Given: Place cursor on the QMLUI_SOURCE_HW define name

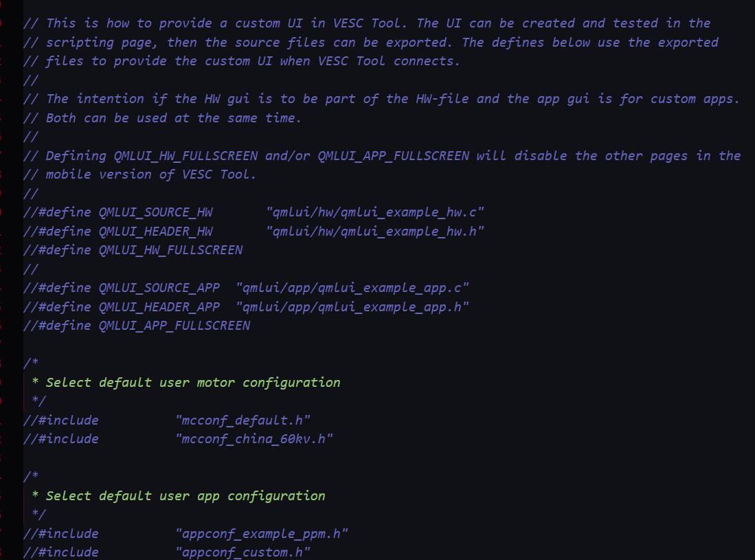Looking at the screenshot, I should [x=155, y=212].
